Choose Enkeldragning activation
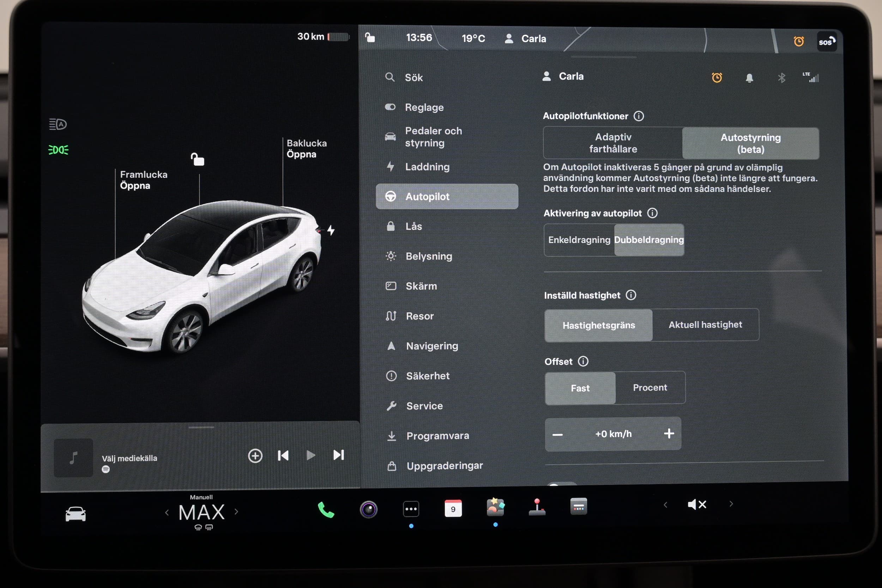This screenshot has height=588, width=882. (579, 240)
